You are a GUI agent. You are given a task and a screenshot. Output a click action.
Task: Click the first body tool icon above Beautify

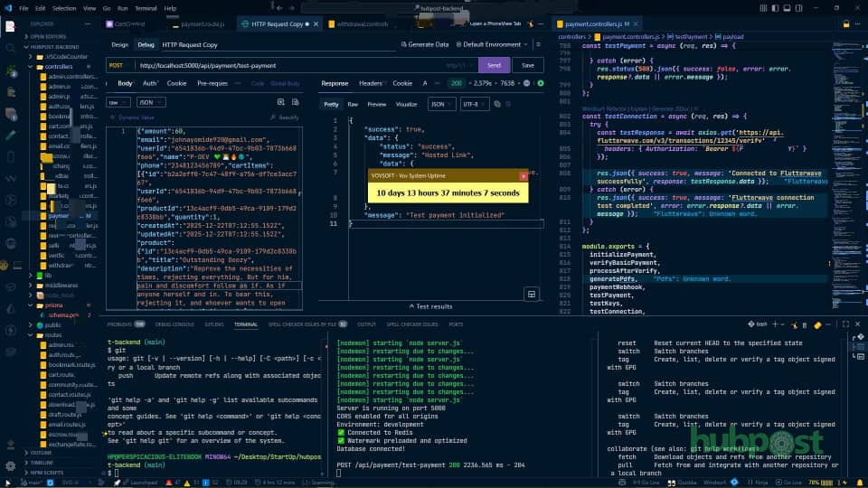tap(280, 102)
